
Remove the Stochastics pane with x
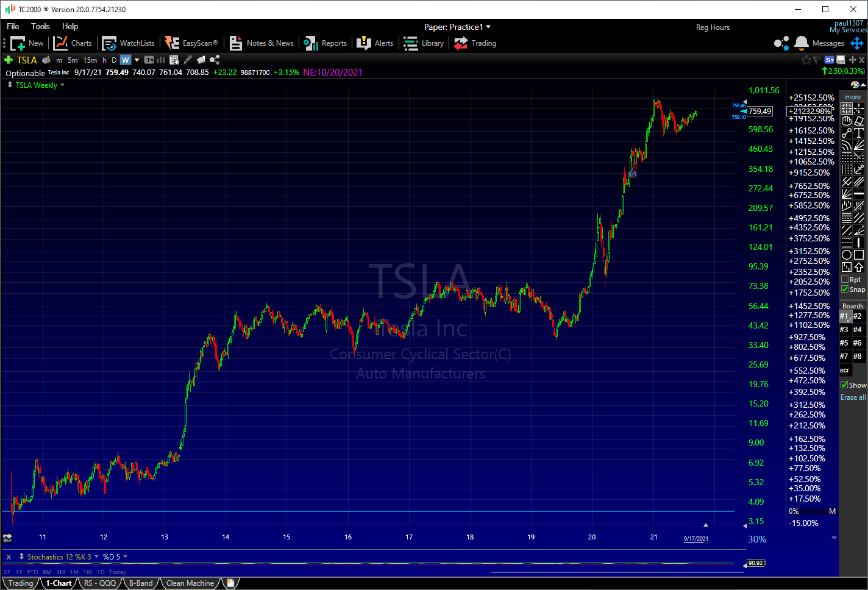point(9,557)
